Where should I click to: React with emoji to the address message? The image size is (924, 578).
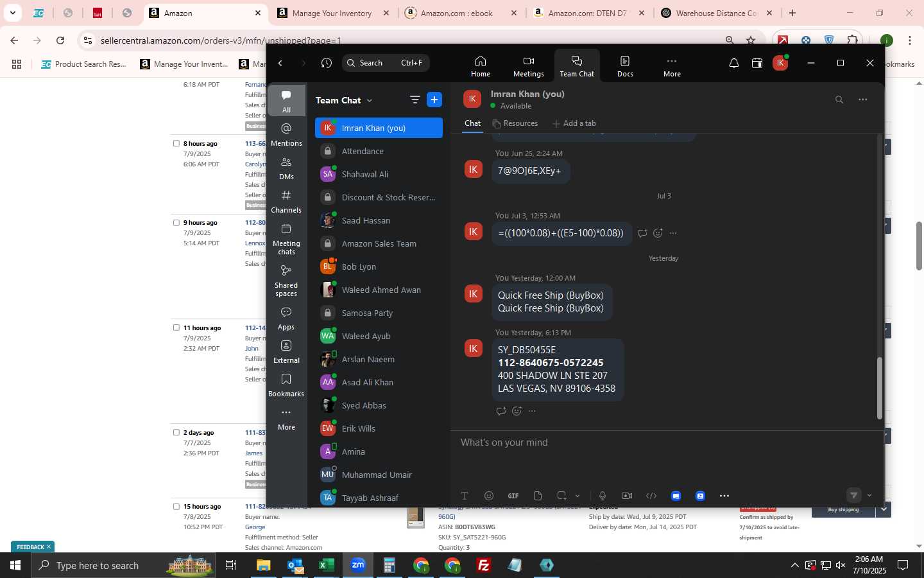tap(517, 411)
